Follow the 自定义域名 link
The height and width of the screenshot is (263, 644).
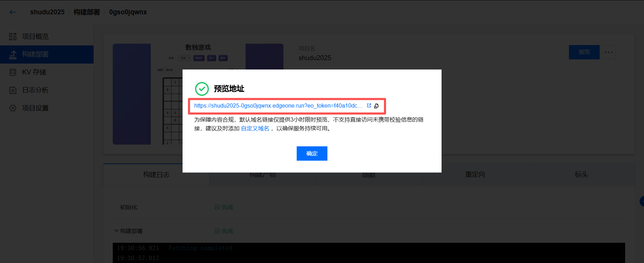[255, 128]
